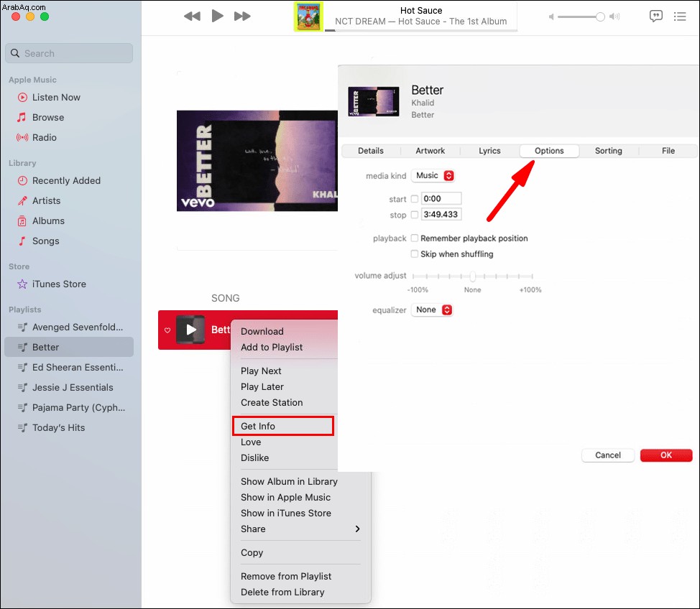Click the low volume speaker icon
Image resolution: width=700 pixels, height=609 pixels.
tap(551, 17)
